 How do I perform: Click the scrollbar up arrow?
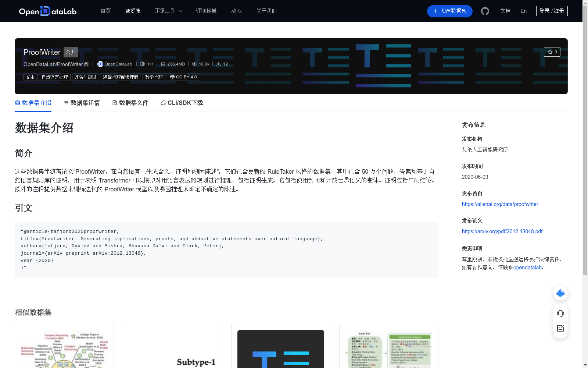point(585,3)
